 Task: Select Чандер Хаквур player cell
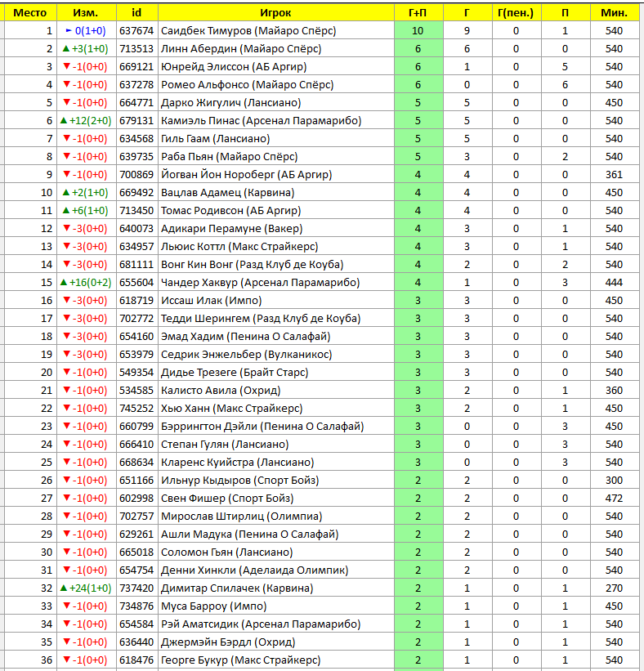[x=276, y=283]
